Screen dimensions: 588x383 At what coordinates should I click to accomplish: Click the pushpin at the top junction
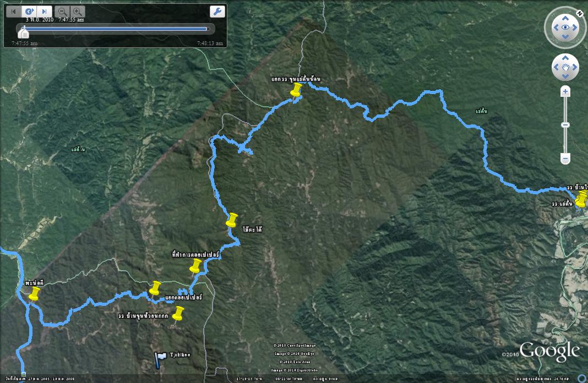[x=296, y=91]
